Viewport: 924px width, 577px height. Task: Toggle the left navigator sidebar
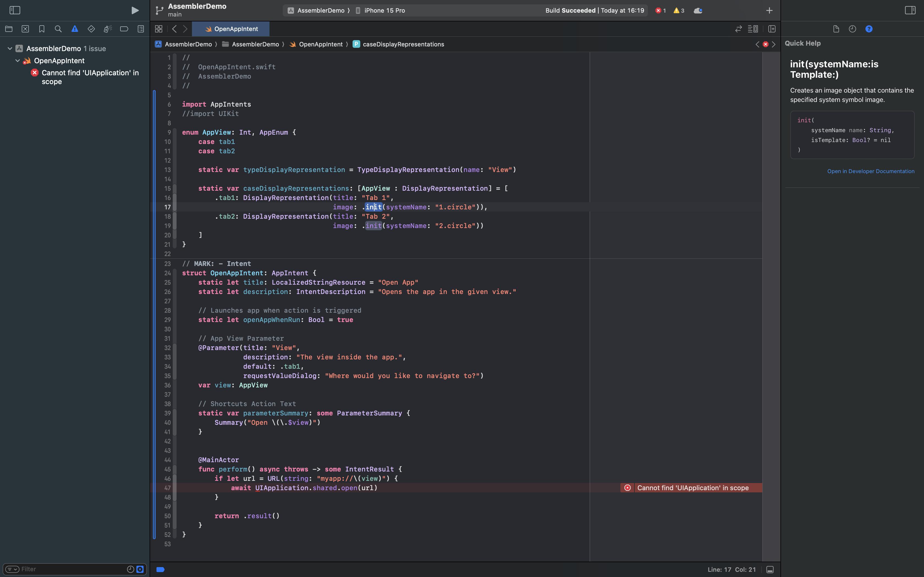point(15,10)
